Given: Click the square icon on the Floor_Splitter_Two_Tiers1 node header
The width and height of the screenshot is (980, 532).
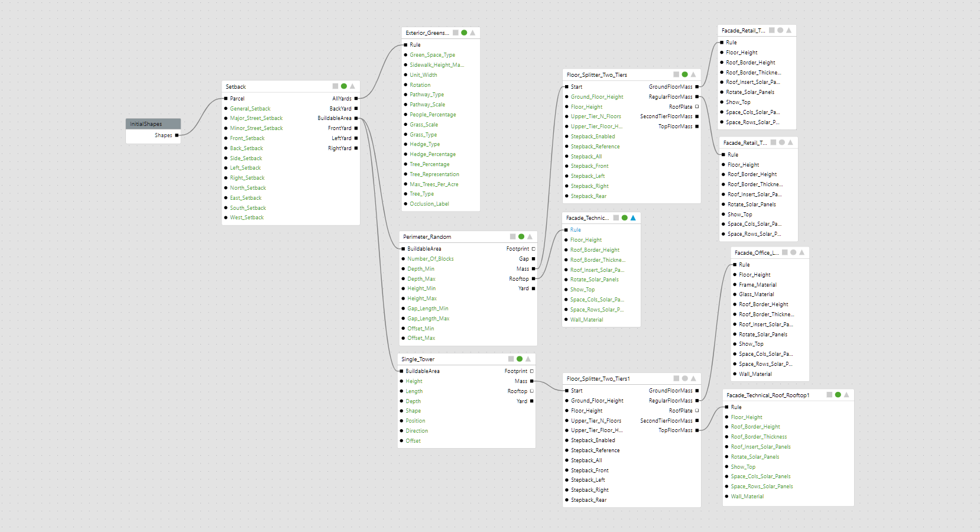Looking at the screenshot, I should point(676,378).
